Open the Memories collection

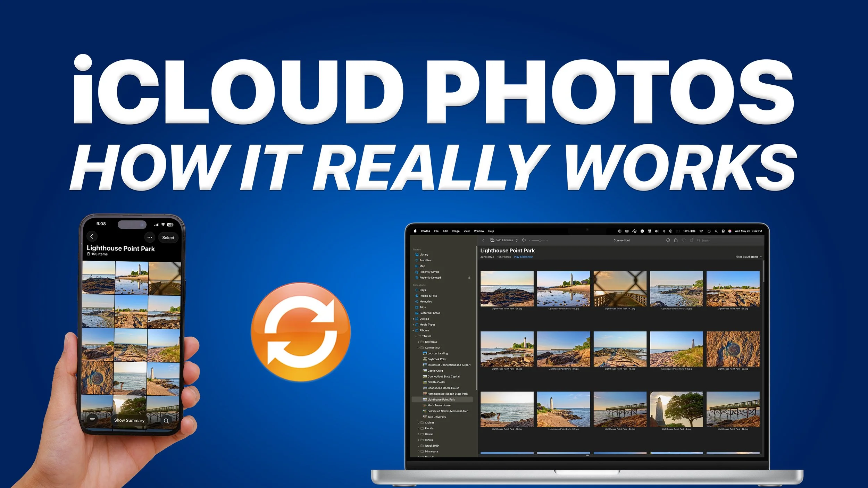[423, 302]
